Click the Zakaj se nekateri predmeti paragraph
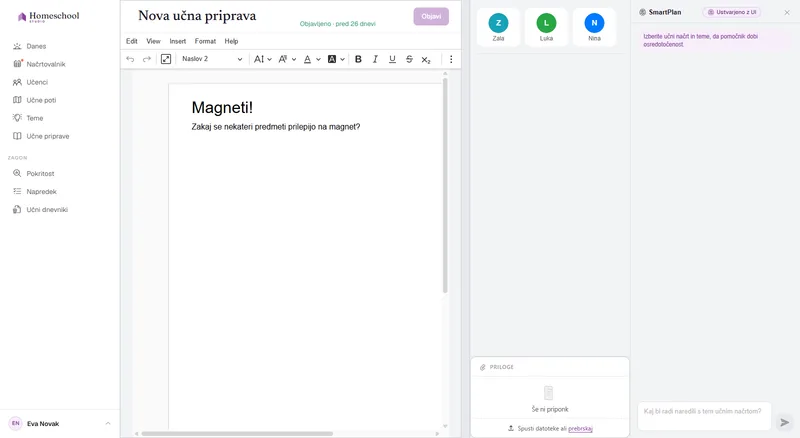This screenshot has height=438, width=800. click(276, 127)
